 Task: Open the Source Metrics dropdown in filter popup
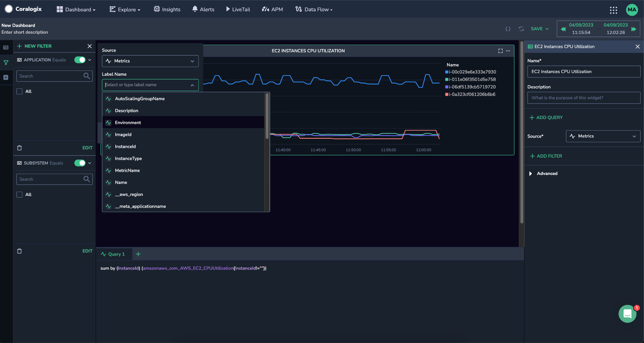(x=150, y=61)
